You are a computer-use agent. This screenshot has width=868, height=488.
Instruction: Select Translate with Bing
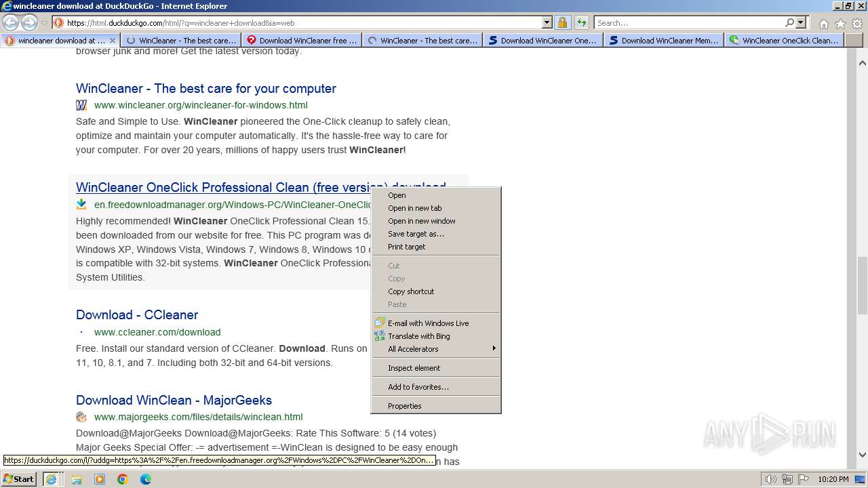pyautogui.click(x=435, y=336)
